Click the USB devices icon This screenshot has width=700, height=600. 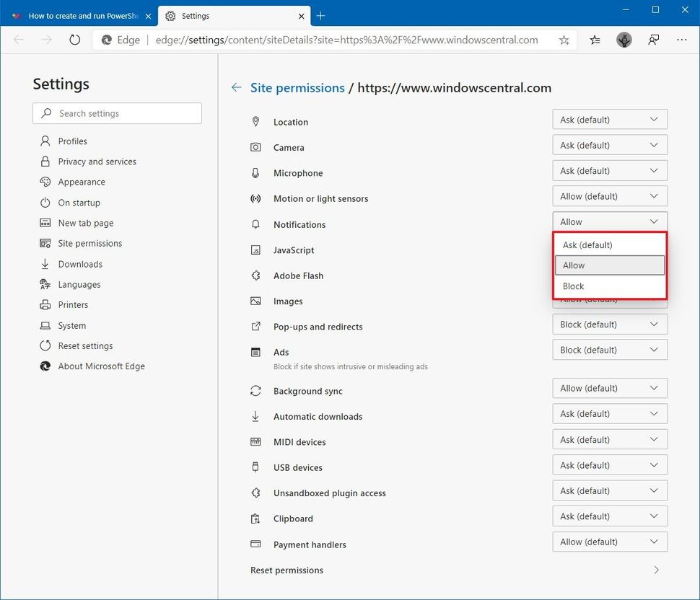pyautogui.click(x=255, y=467)
